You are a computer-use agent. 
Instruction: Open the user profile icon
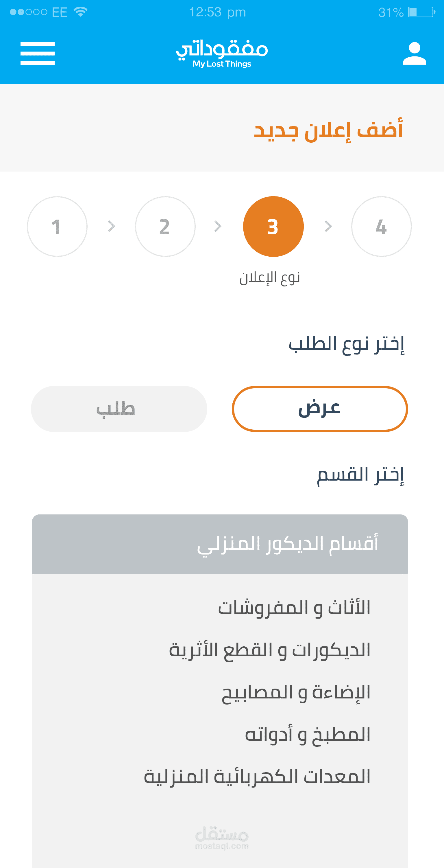click(415, 53)
